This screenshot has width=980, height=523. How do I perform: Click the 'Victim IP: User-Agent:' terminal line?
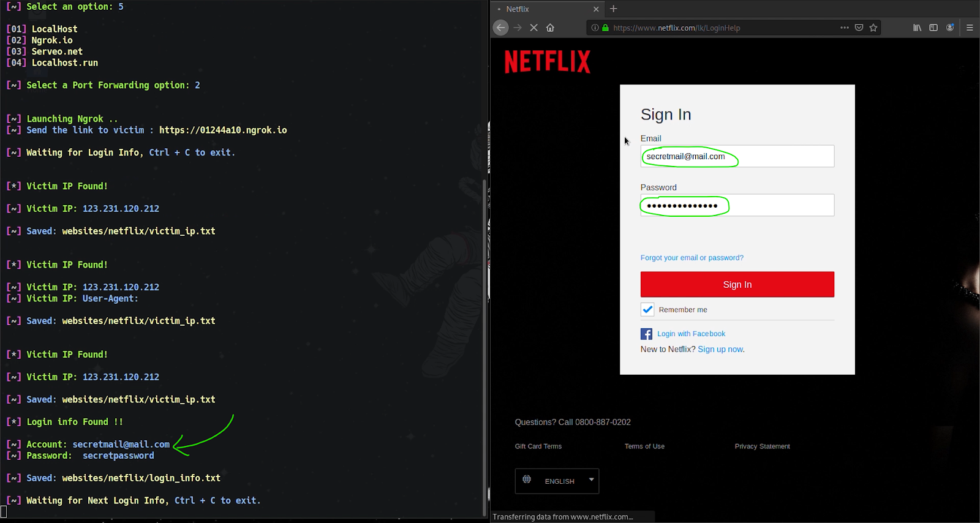click(x=72, y=299)
